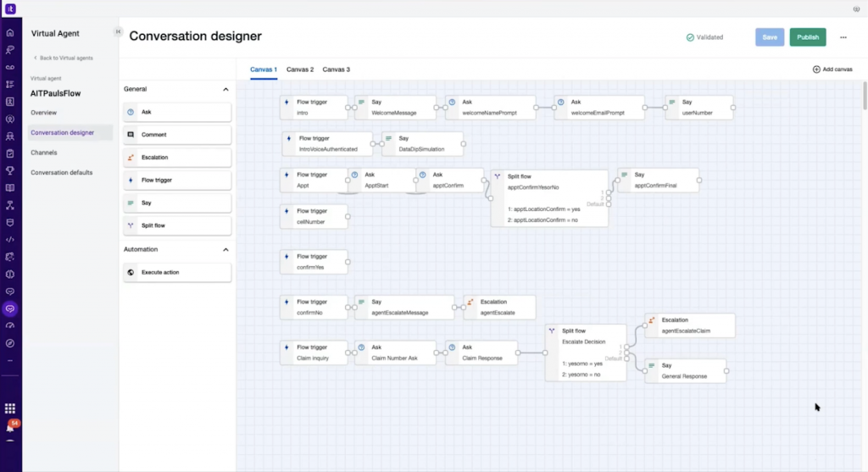Click the Comment component icon
This screenshot has width=868, height=472.
coord(131,135)
